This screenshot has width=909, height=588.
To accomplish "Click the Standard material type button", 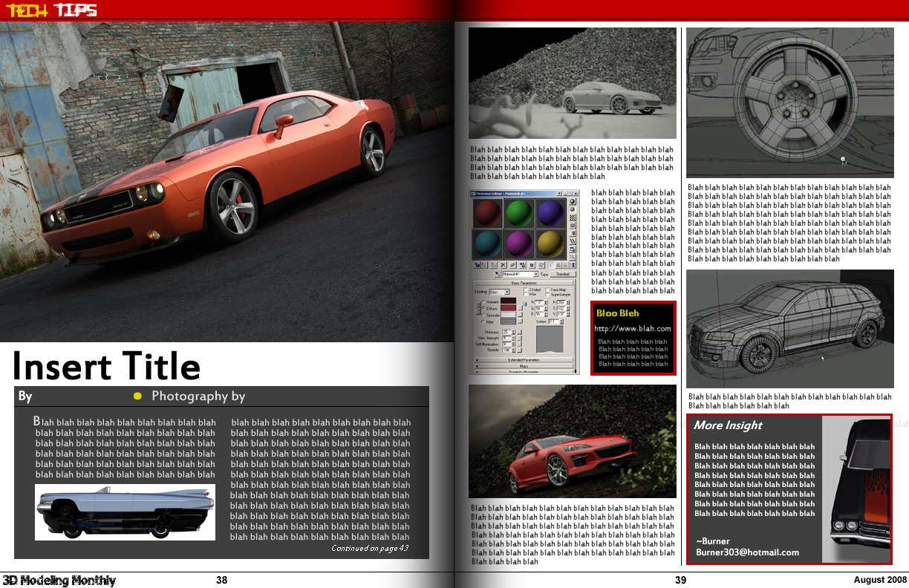I will [564, 275].
